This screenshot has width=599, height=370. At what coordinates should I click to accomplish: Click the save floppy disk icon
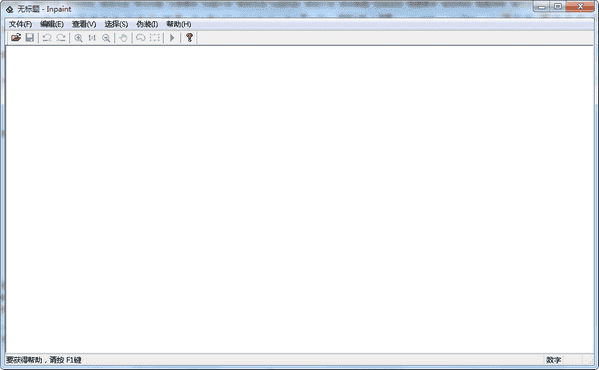[x=30, y=37]
